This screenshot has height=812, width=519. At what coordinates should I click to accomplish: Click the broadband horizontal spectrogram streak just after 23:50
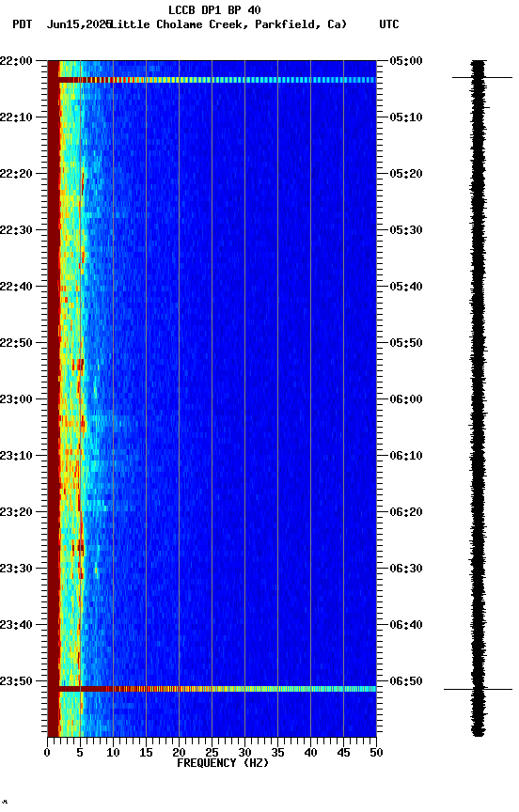pos(217,689)
